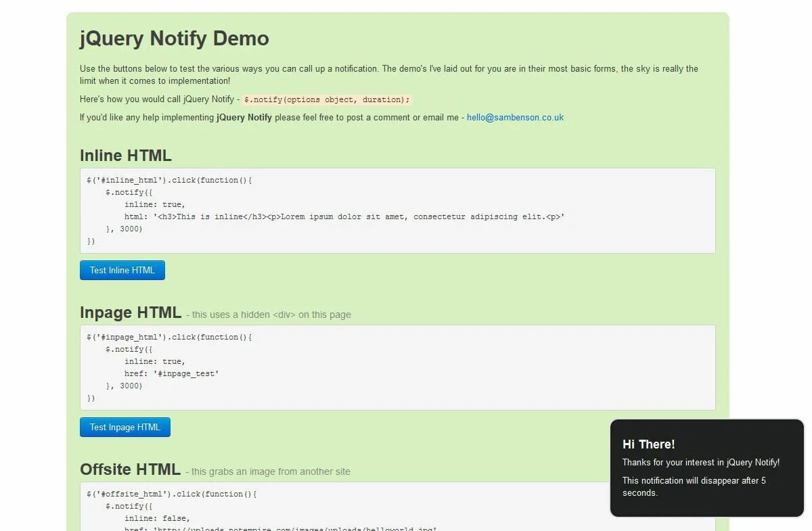Click the "$('#offsite_html').click(function(){" code line
This screenshot has height=531, width=812.
click(x=172, y=494)
